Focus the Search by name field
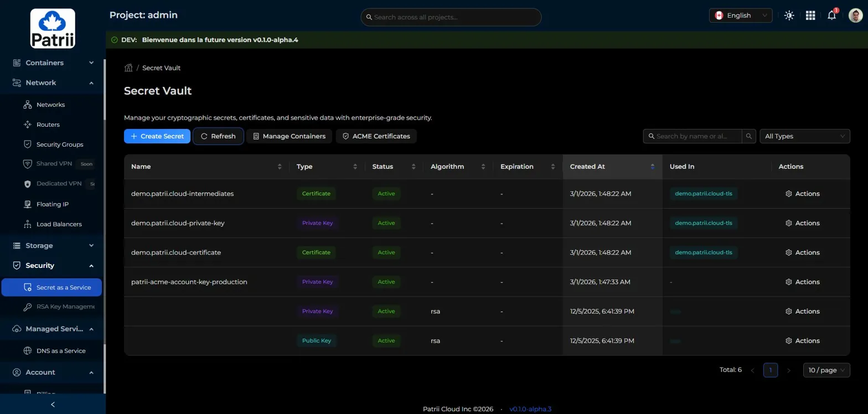This screenshot has height=414, width=868. (693, 136)
